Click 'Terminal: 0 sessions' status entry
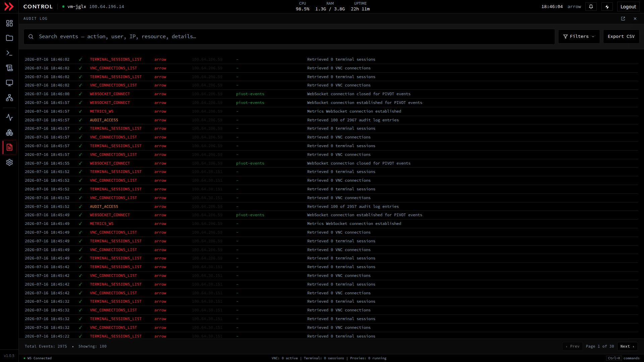The width and height of the screenshot is (644, 362). pyautogui.click(x=324, y=358)
